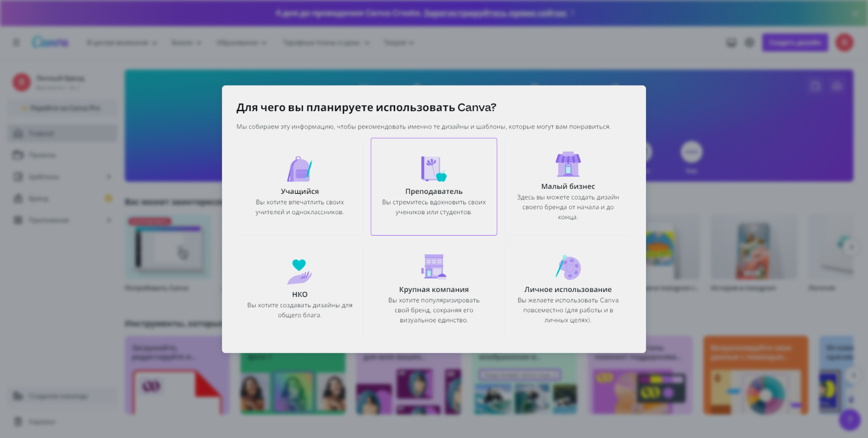Click the Перейти на Canva Pro button
The width and height of the screenshot is (868, 438).
pos(62,108)
